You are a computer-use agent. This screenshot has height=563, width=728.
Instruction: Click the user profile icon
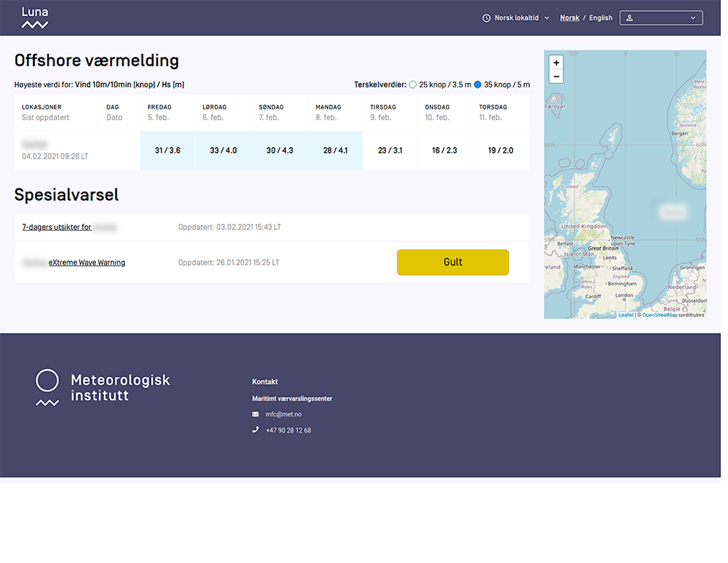tap(630, 18)
